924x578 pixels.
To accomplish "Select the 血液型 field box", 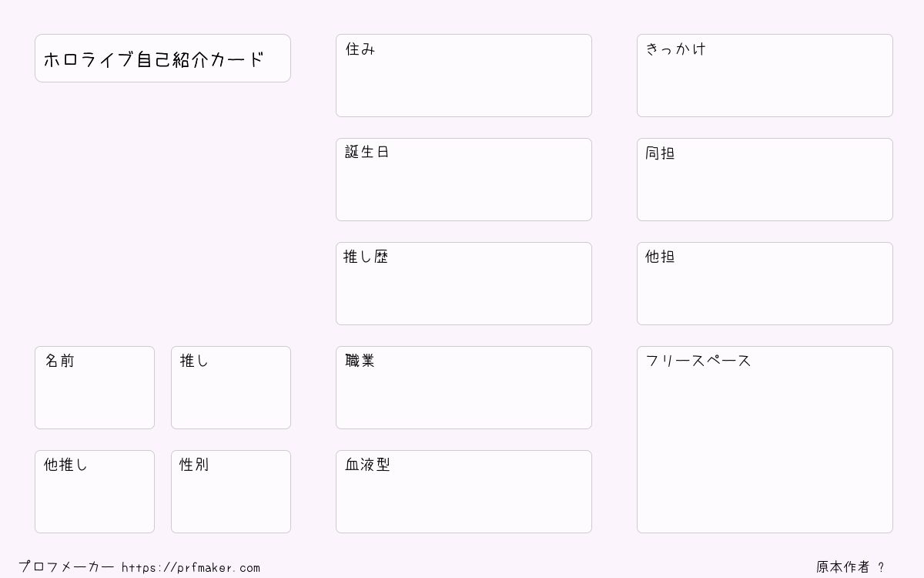I will [x=464, y=492].
